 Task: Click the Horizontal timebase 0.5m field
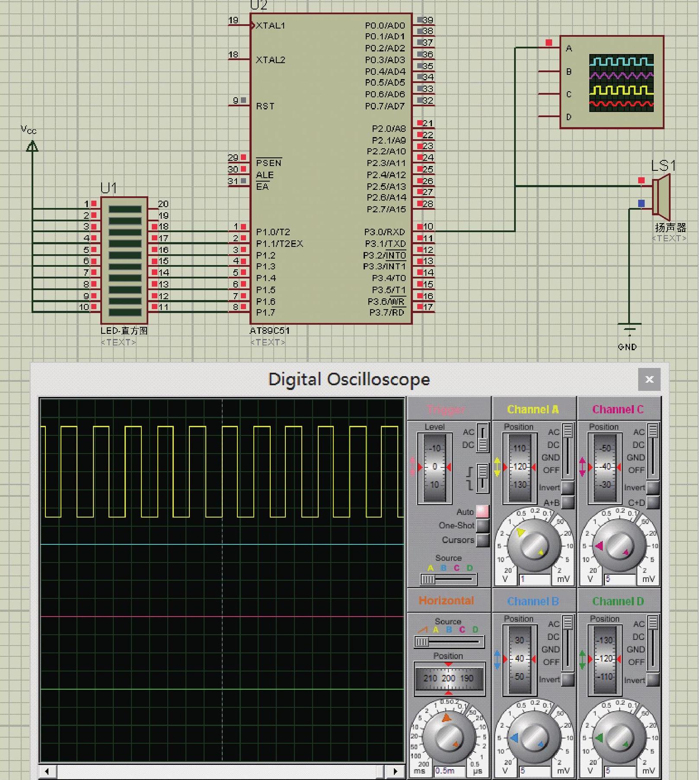(450, 770)
